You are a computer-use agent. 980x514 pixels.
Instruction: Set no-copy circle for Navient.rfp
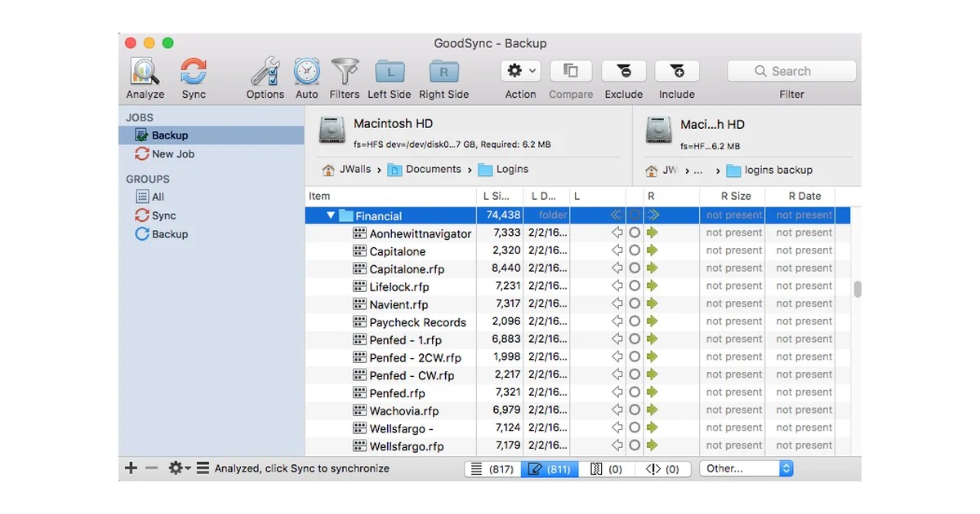tap(635, 304)
